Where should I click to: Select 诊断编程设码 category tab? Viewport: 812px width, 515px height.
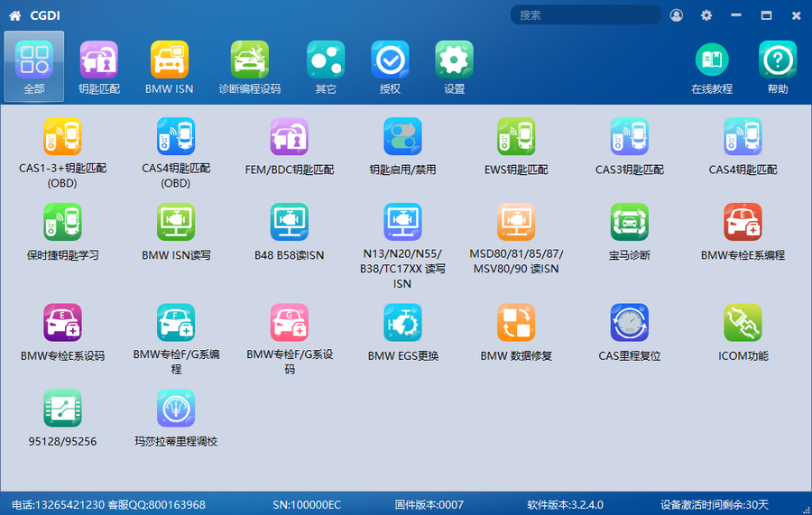coord(249,68)
